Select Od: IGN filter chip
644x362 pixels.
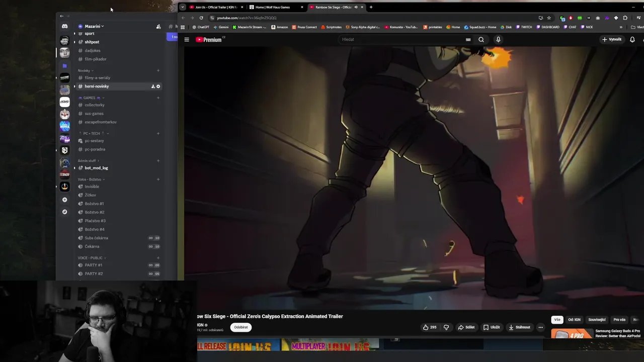pos(574,320)
